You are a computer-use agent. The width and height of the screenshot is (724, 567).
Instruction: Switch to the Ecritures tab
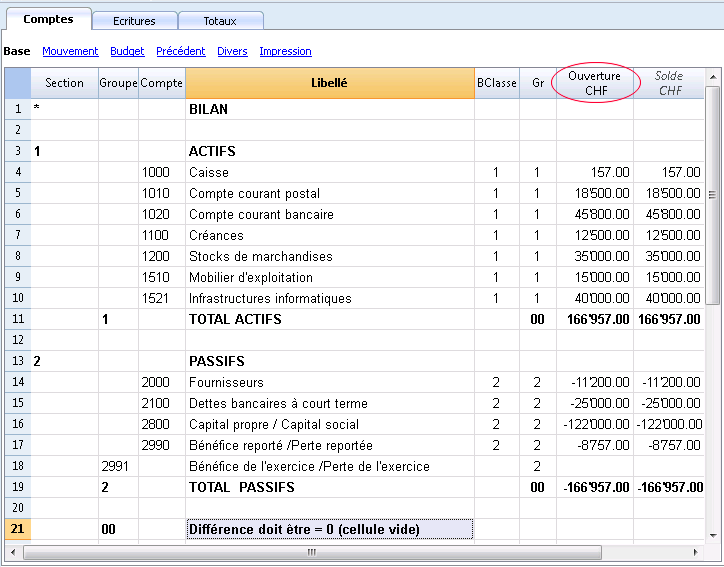pyautogui.click(x=134, y=21)
